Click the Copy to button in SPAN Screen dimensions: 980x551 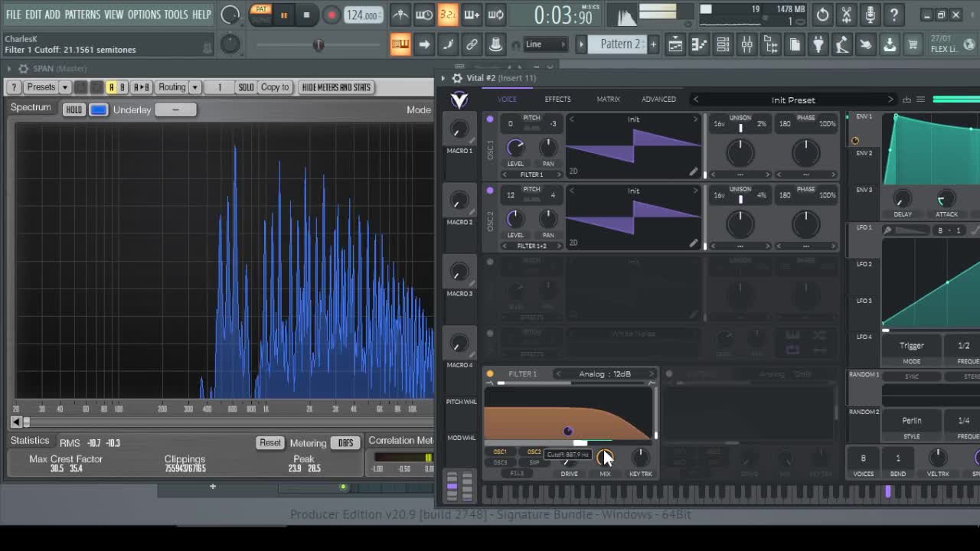point(275,87)
